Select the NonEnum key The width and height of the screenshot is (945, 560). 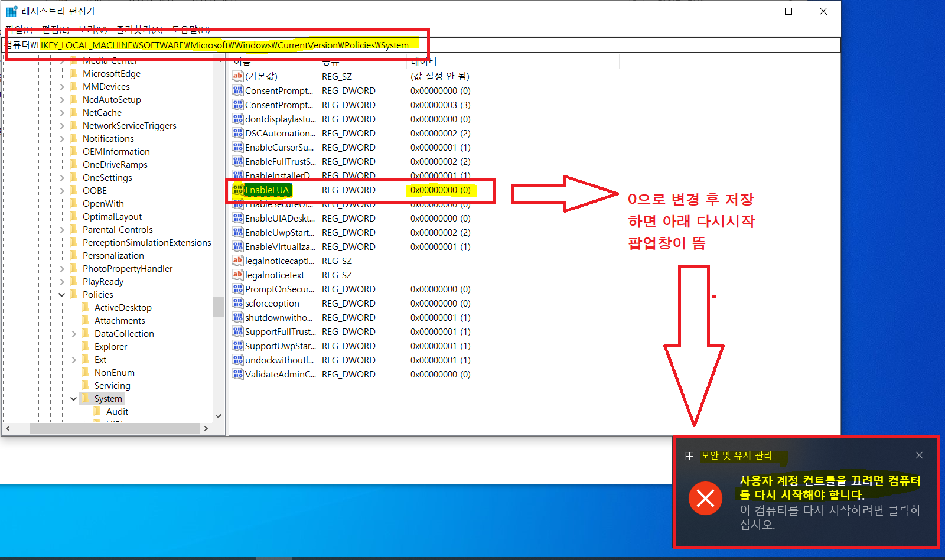[x=115, y=373]
